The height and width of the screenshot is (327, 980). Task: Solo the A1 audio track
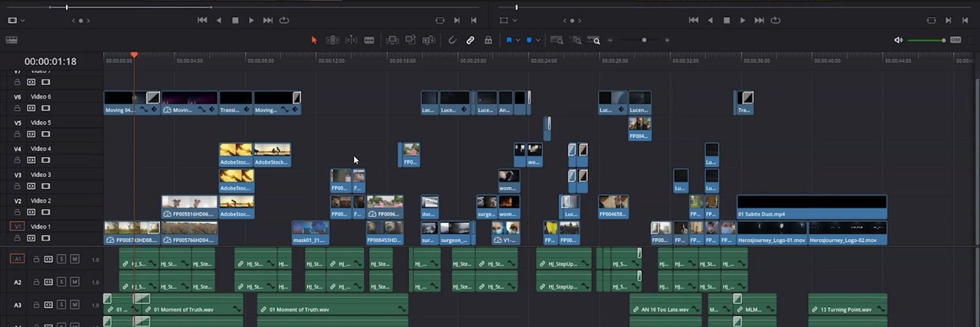(x=61, y=259)
